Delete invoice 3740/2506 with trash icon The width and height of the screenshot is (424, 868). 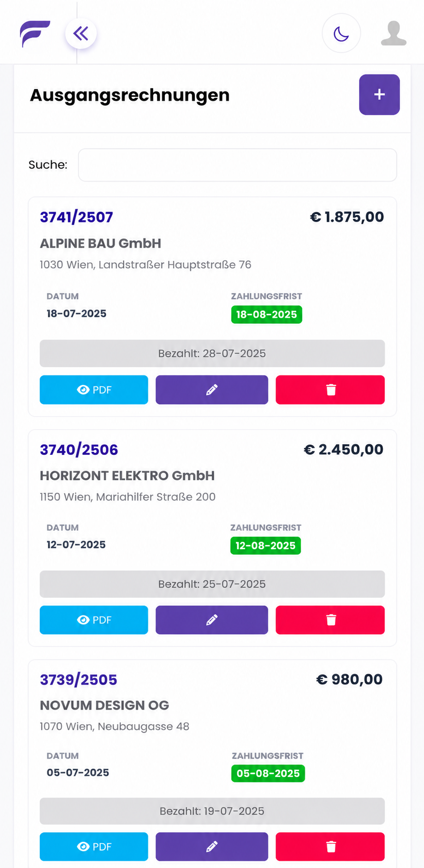330,620
